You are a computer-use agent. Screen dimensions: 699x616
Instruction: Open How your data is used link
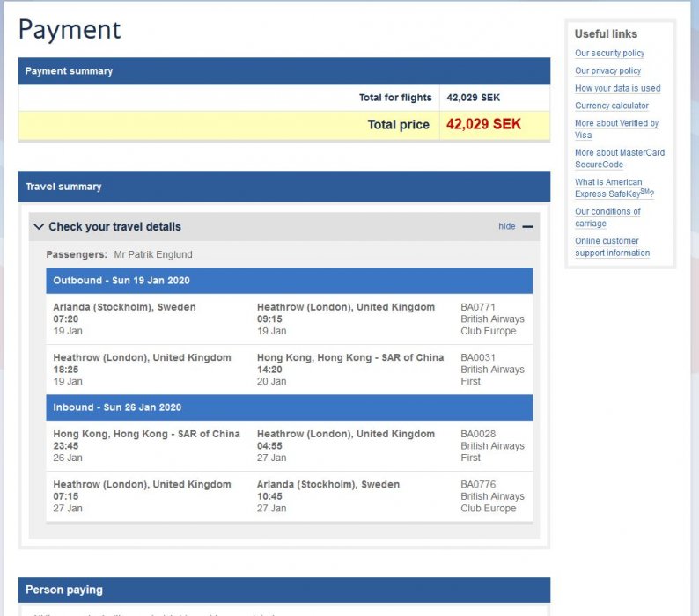pyautogui.click(x=617, y=89)
